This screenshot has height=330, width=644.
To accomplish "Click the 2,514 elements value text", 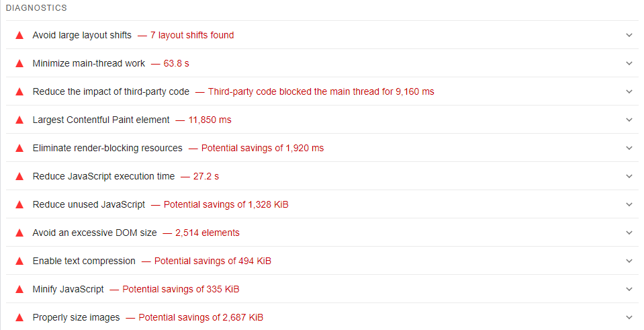I will tap(208, 233).
